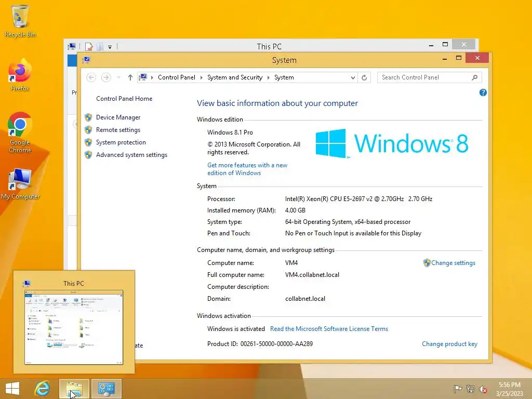The height and width of the screenshot is (399, 532).
Task: Select the My Computer desktop shortcut
Action: coord(20,183)
